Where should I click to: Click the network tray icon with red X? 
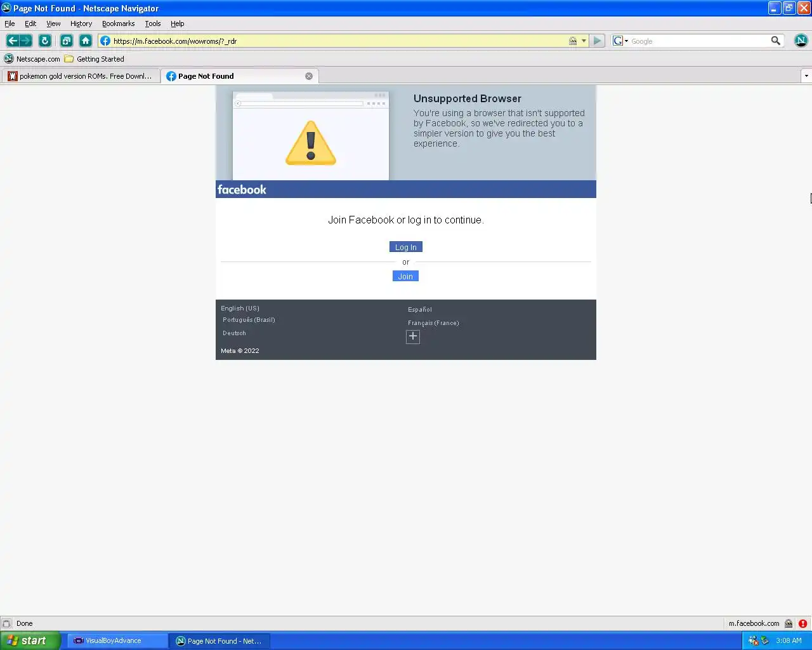pos(753,640)
